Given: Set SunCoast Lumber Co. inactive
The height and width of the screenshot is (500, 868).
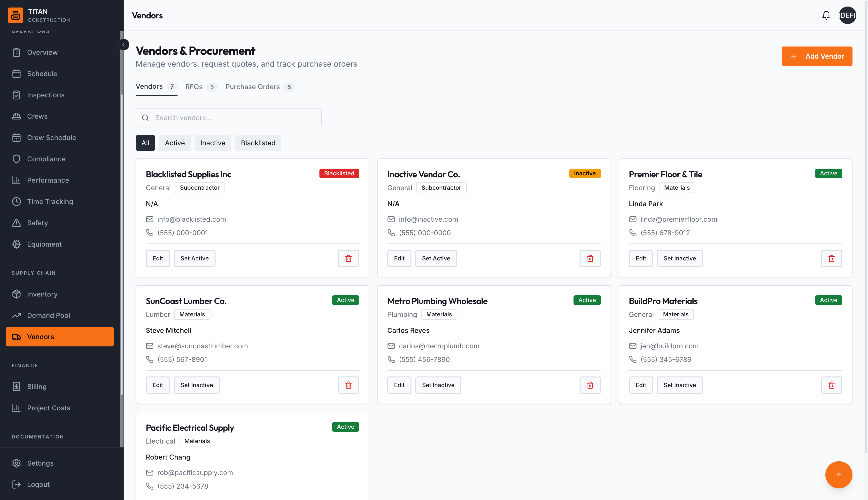Looking at the screenshot, I should point(197,385).
